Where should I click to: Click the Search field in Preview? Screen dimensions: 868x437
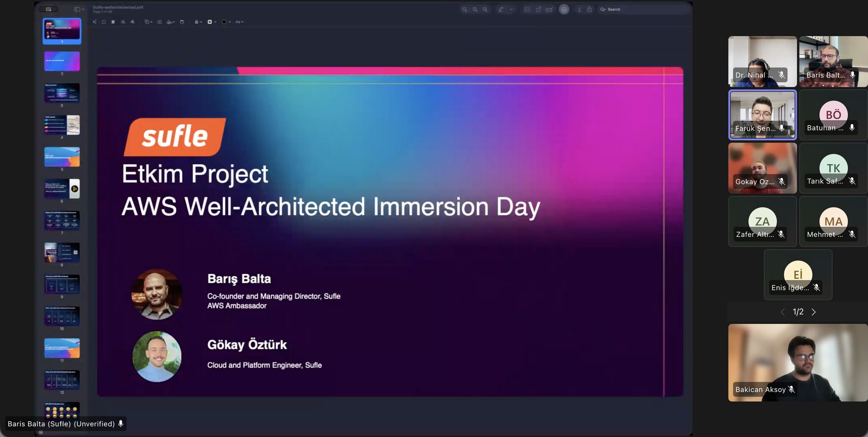(x=643, y=9)
